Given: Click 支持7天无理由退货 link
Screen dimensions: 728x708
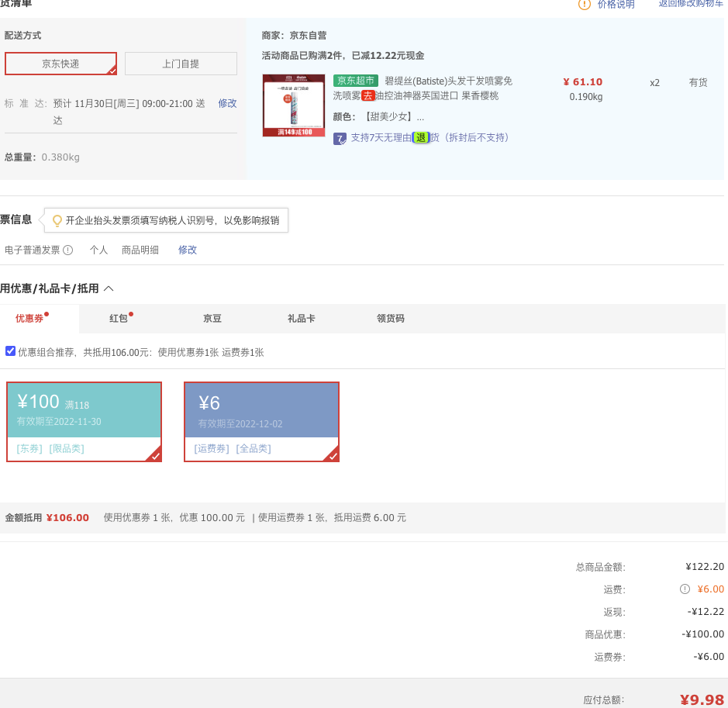Looking at the screenshot, I should click(430, 137).
